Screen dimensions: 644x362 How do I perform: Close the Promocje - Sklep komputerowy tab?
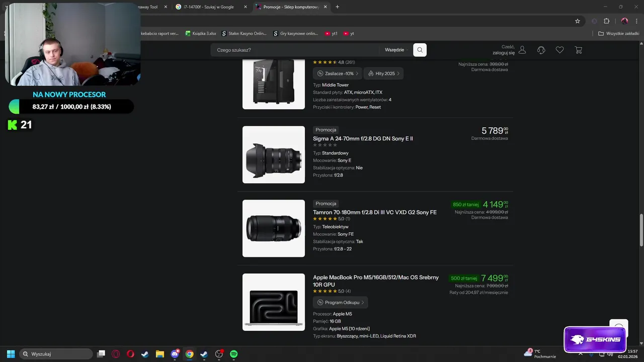(x=325, y=7)
